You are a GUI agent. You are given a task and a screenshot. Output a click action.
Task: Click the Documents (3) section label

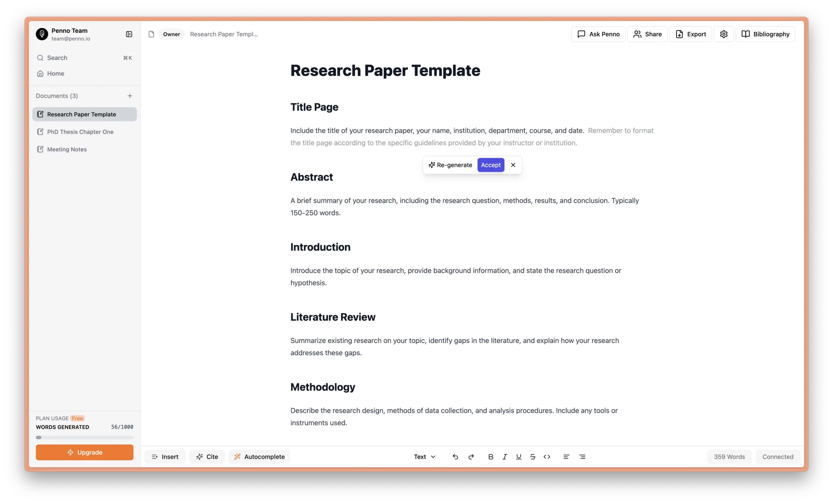coord(57,96)
